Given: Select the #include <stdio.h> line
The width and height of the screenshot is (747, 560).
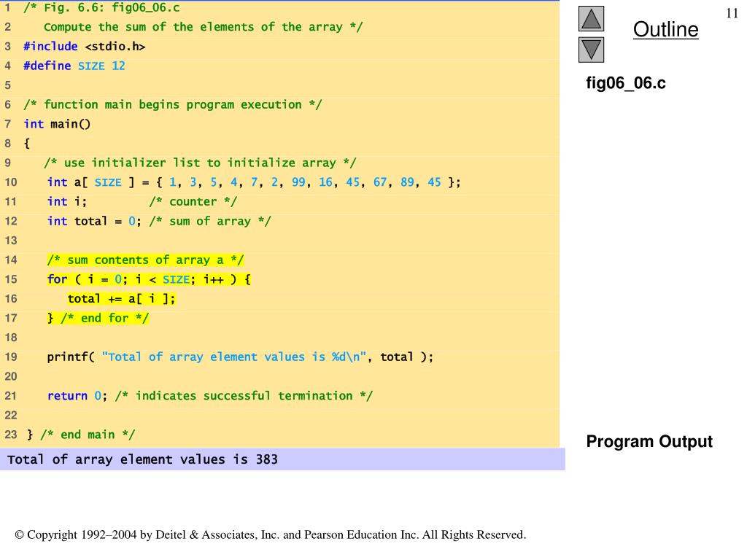Looking at the screenshot, I should (85, 47).
